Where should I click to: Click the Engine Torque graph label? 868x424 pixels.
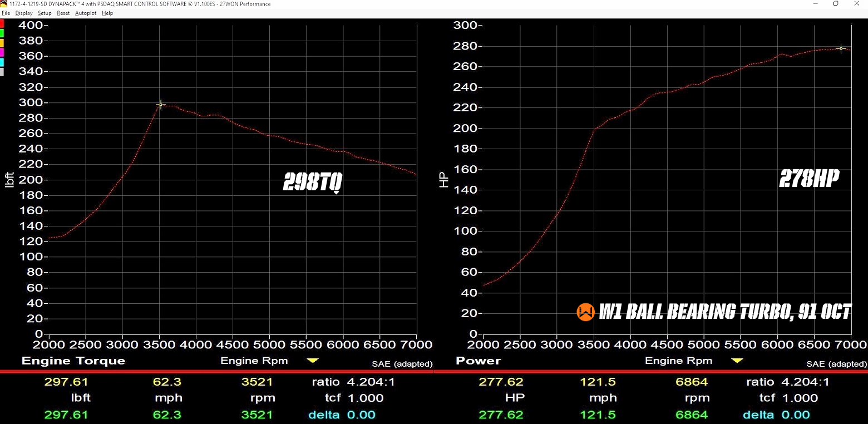pos(73,361)
